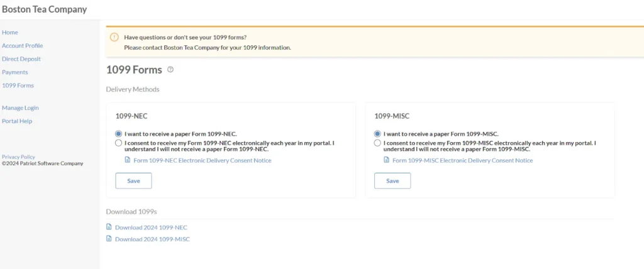Open Payments in the sidebar

click(x=15, y=72)
